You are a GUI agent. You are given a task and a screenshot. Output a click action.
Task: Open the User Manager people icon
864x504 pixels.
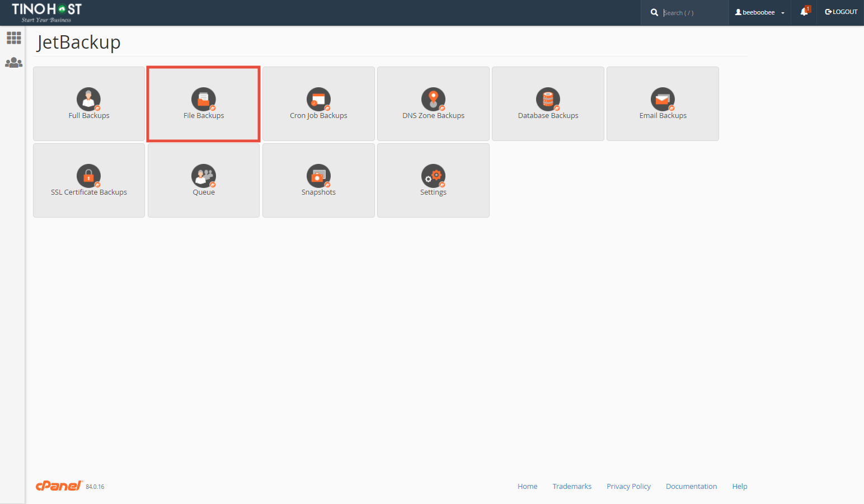[13, 63]
